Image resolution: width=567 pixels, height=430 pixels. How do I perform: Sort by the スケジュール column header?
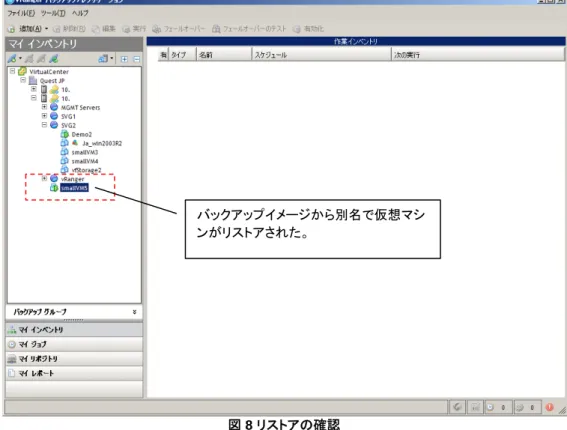321,55
